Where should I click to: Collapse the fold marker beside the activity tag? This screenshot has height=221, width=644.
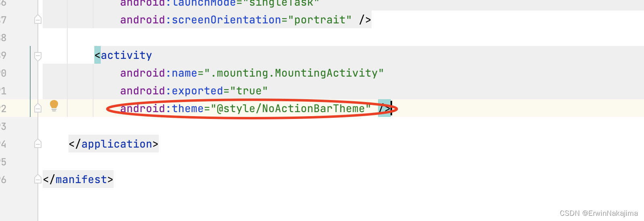tap(38, 56)
